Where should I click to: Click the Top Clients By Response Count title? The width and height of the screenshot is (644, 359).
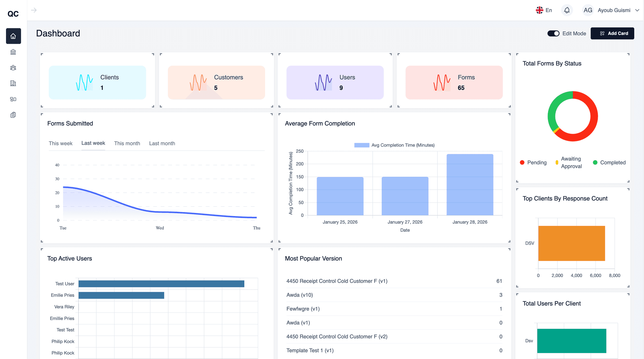coord(565,199)
